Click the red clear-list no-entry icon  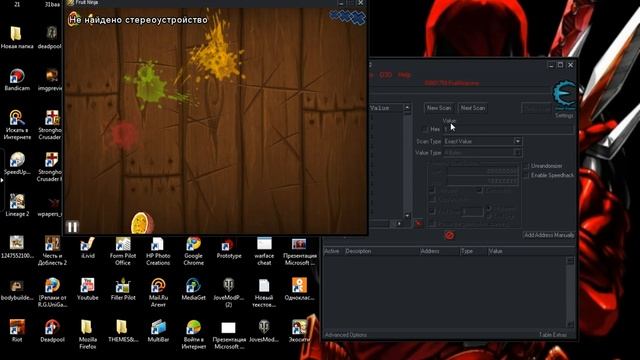click(449, 236)
